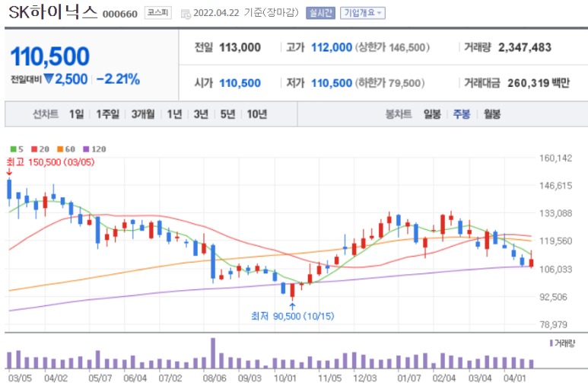588x383 pixels.
Task: Open the 기업개요 dropdown
Action: point(363,13)
